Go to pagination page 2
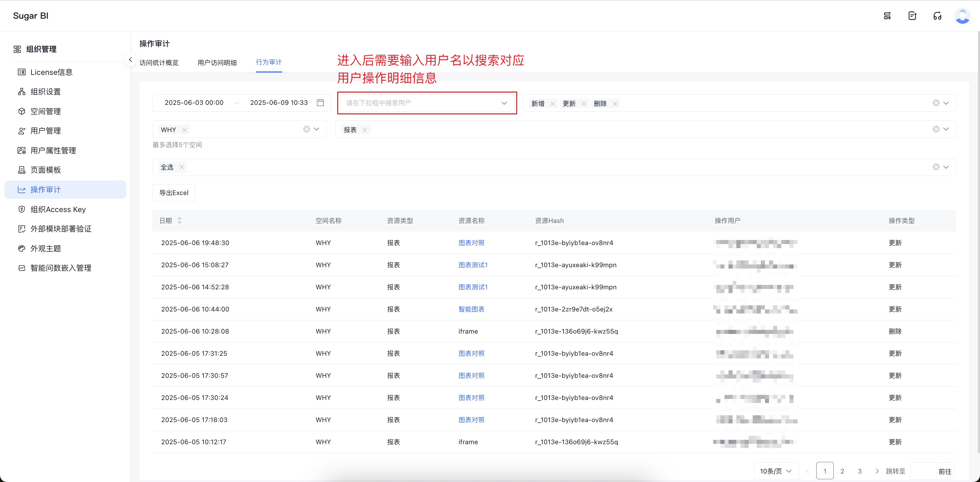 tap(842, 471)
